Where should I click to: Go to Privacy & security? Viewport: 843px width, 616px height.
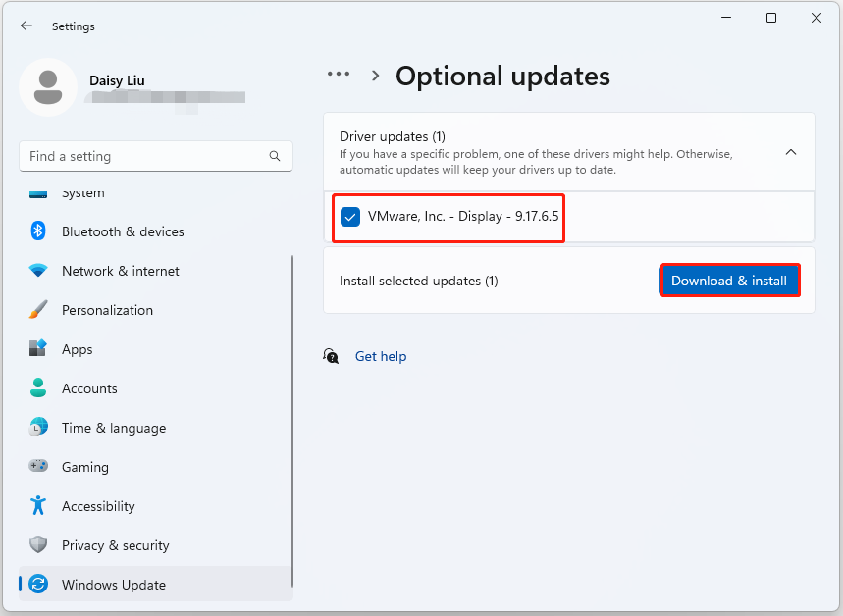coord(156,545)
